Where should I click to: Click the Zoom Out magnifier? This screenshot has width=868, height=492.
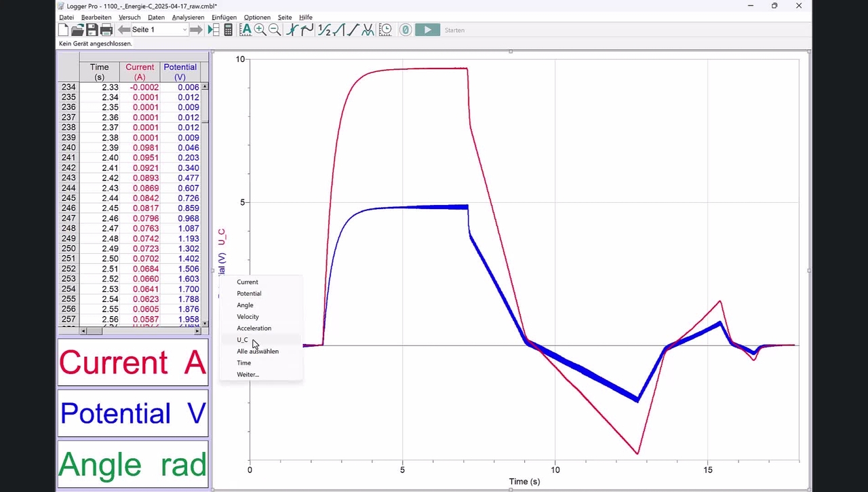coord(275,30)
